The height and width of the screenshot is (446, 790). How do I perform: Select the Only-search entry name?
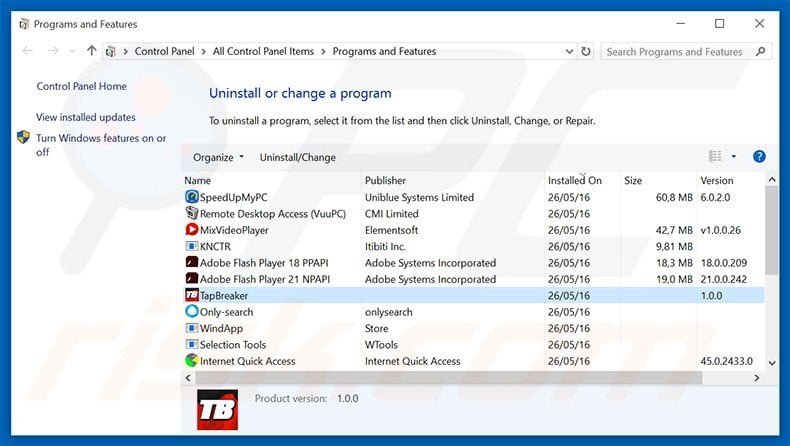pyautogui.click(x=226, y=312)
